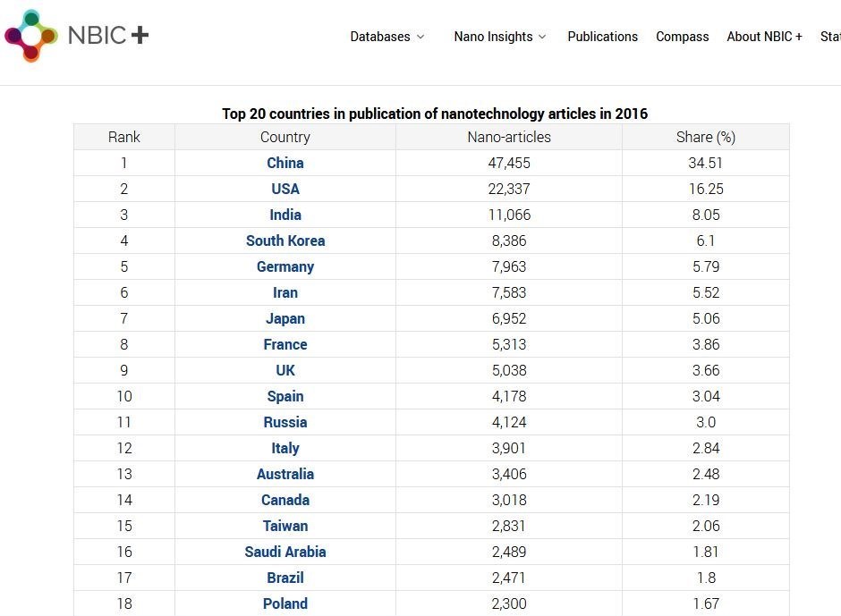The image size is (841, 616).
Task: Expand the Nano Insights dropdown chevron
Action: tap(542, 37)
